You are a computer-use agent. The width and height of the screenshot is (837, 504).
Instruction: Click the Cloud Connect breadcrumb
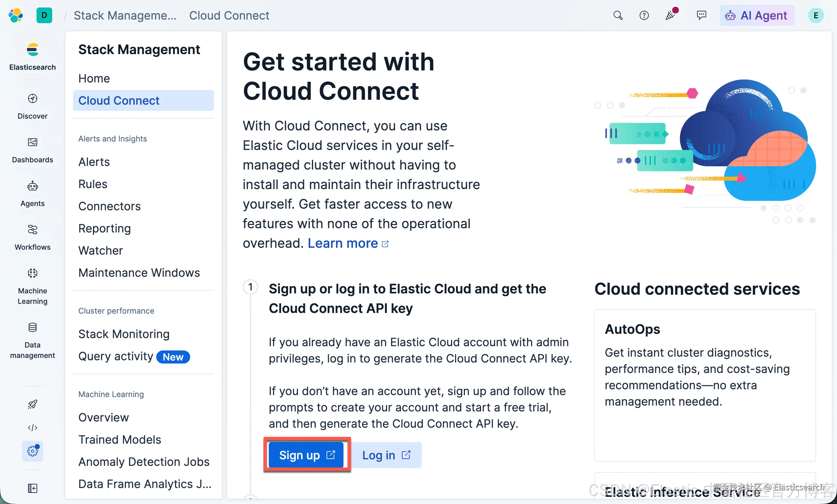[x=229, y=15]
